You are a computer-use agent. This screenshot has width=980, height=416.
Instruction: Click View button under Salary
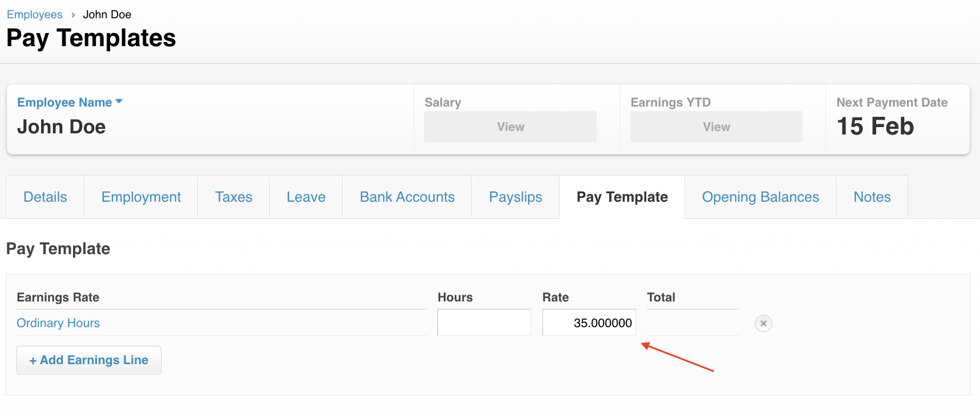(x=510, y=127)
